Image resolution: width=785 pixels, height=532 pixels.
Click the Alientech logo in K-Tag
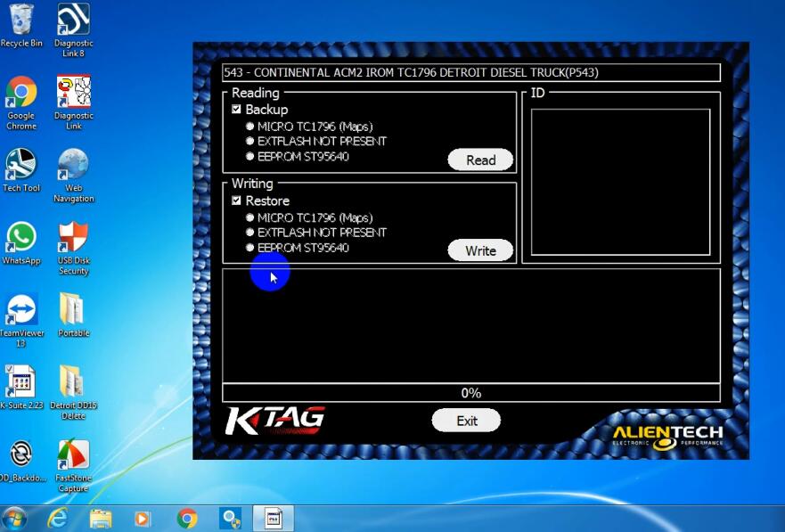coord(668,437)
